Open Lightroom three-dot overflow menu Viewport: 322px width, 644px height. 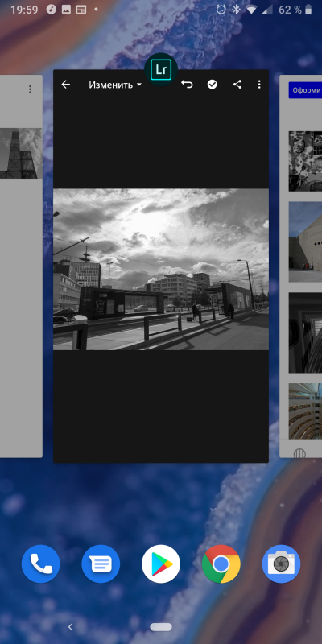point(258,85)
